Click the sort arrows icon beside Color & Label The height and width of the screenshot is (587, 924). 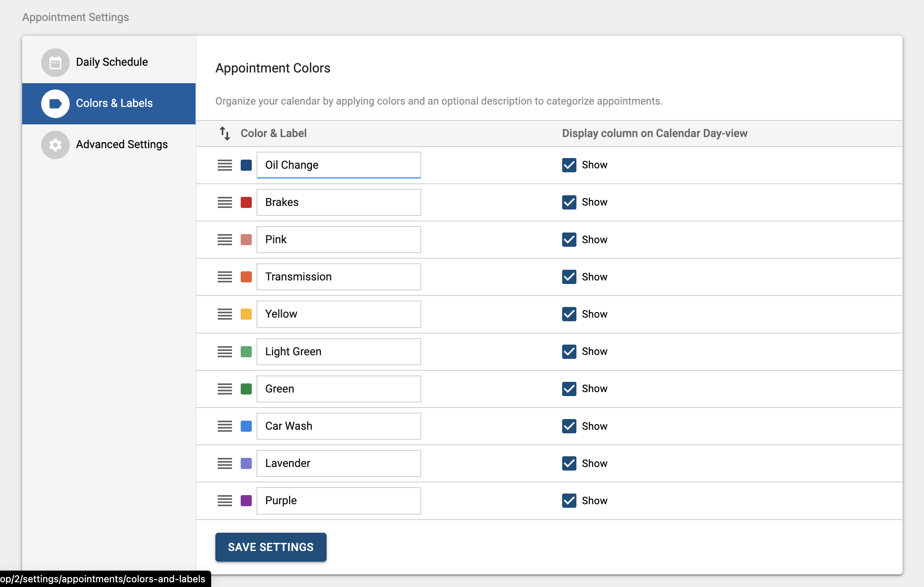[x=225, y=133]
